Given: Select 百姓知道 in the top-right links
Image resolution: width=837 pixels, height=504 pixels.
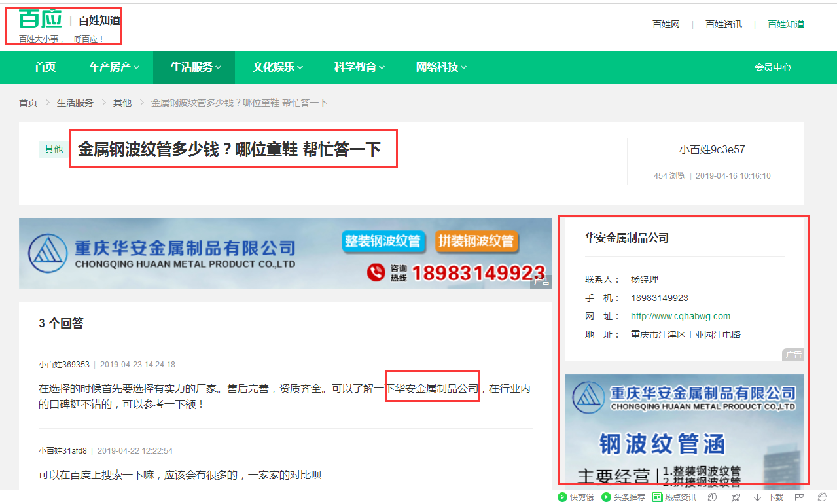Looking at the screenshot, I should 786,24.
